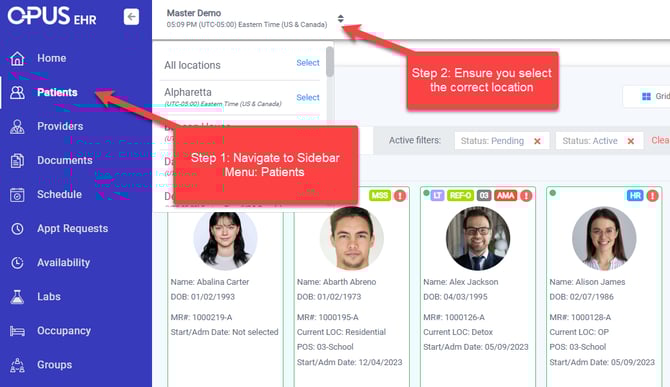Open the Master Demo location dropdown arrows
The image size is (670, 387).
341,18
